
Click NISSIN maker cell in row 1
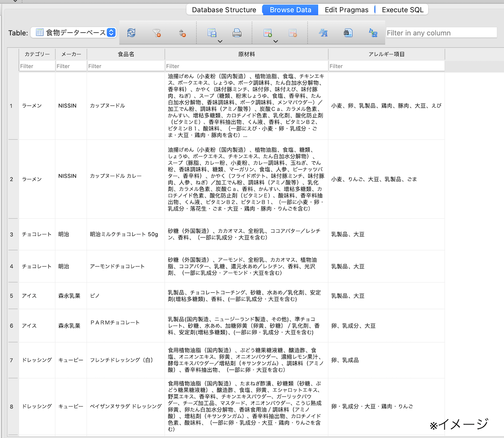(71, 106)
